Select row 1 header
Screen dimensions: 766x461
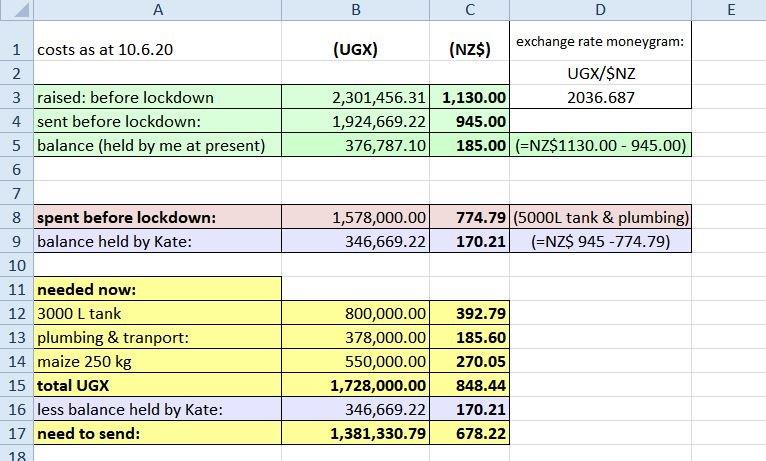pyautogui.click(x=16, y=49)
